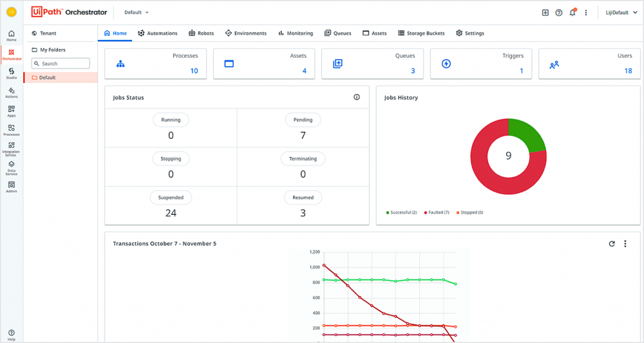This screenshot has height=343, width=644.
Task: Open Integration Service in sidebar
Action: click(x=11, y=149)
